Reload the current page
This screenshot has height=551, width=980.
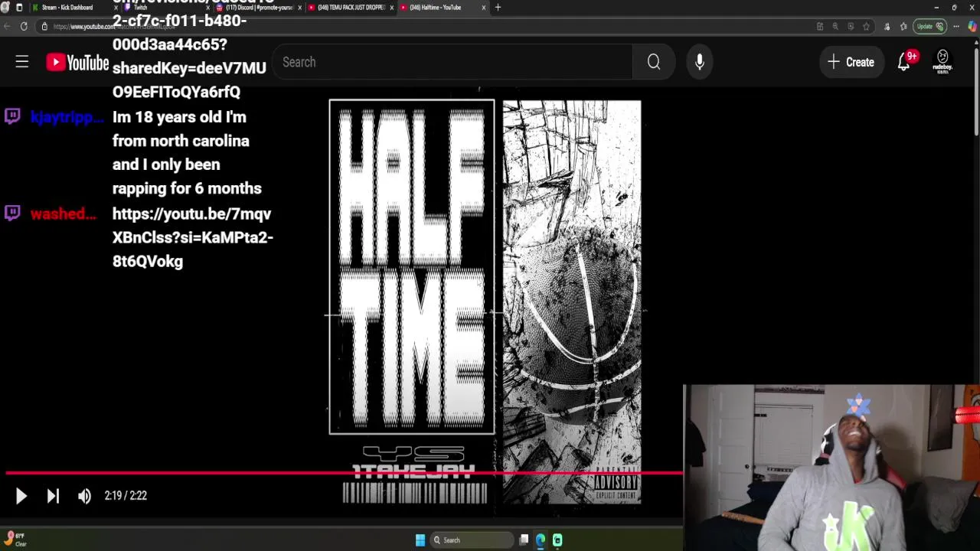[x=24, y=26]
